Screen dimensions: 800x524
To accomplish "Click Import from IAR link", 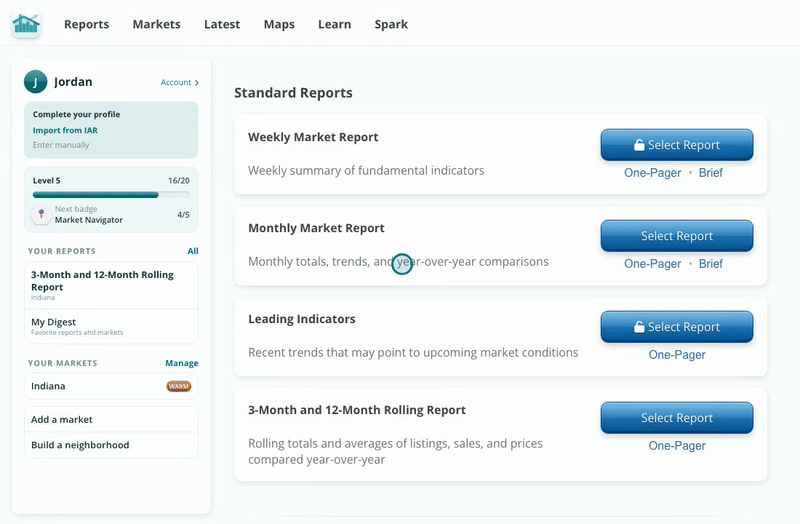I will click(65, 130).
